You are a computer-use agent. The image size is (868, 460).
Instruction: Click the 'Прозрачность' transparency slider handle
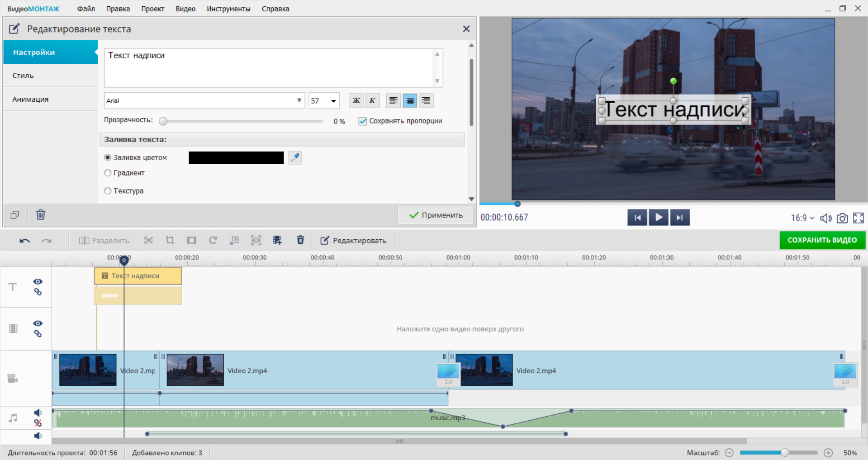[163, 121]
